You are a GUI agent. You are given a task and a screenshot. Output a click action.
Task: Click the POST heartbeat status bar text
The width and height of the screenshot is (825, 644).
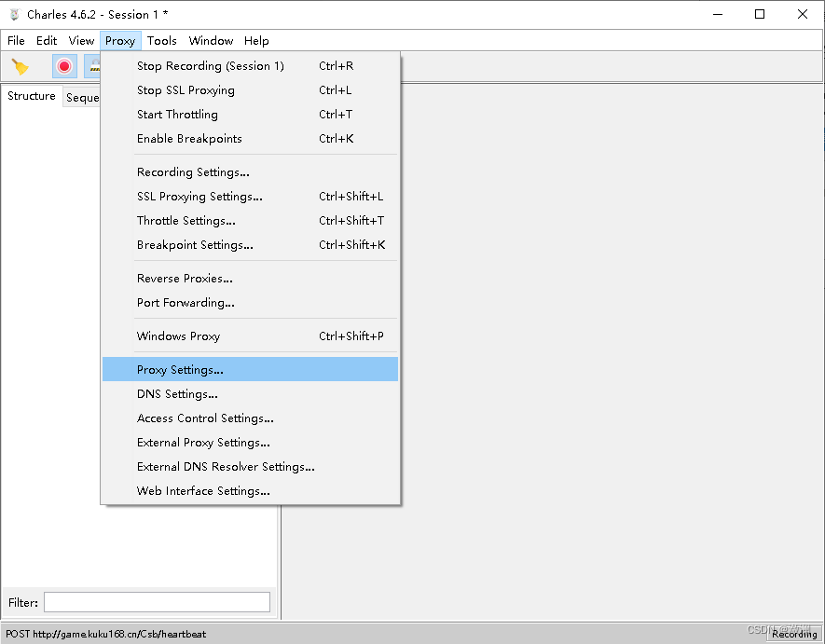click(105, 634)
